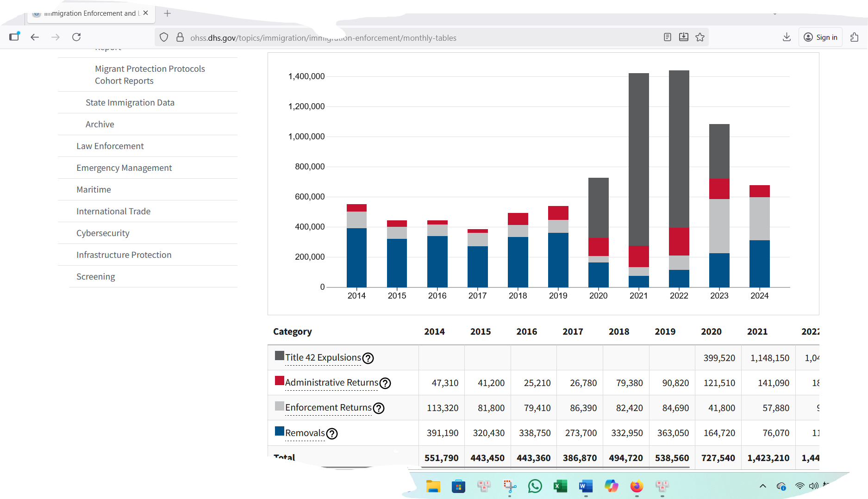868x499 pixels.
Task: Launch WhatsApp from the taskbar
Action: [535, 486]
